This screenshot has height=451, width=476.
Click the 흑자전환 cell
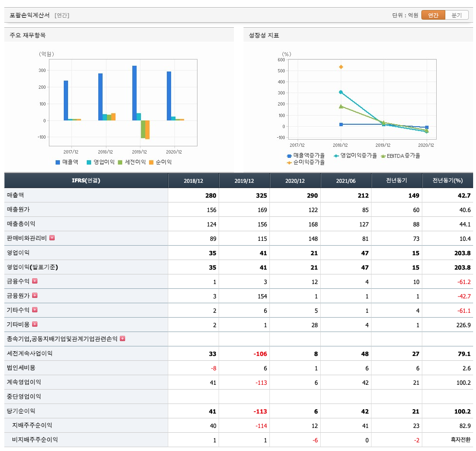pos(461,440)
